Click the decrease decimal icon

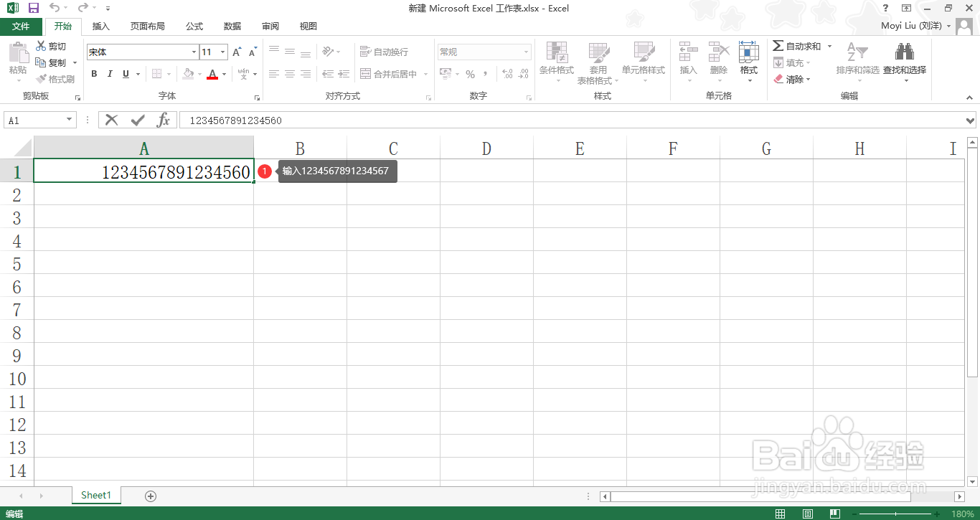[x=524, y=74]
